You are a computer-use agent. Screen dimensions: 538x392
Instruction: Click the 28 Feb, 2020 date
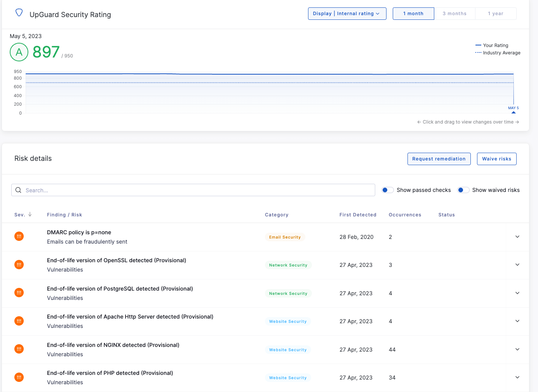(357, 237)
